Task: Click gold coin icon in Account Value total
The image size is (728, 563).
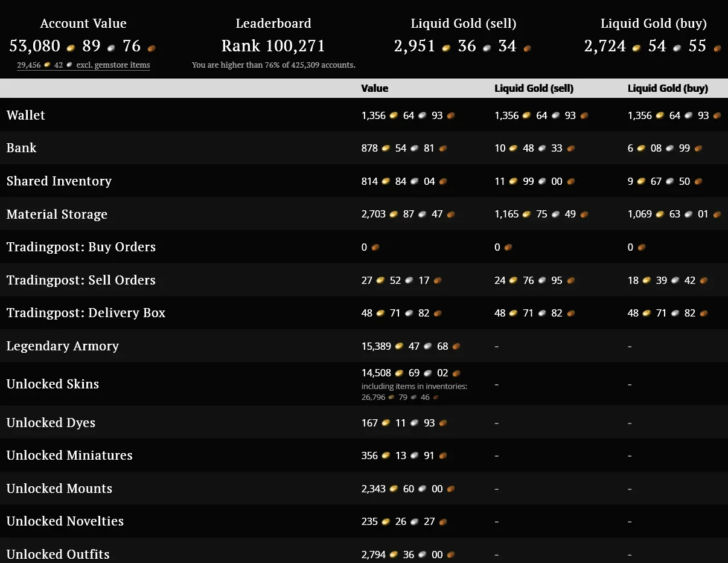Action: click(71, 48)
